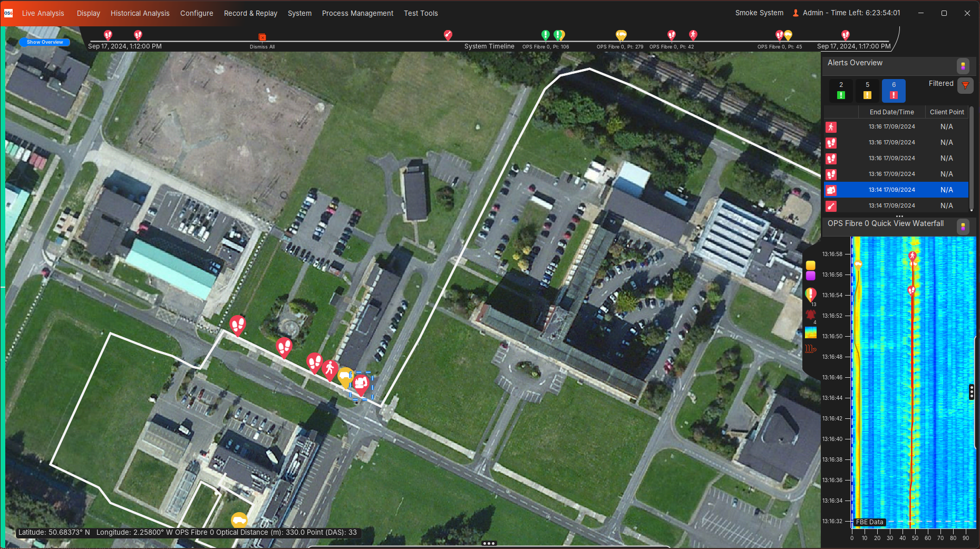Toggle the red alerts filter showing 6
This screenshot has width=980, height=549.
(x=894, y=91)
